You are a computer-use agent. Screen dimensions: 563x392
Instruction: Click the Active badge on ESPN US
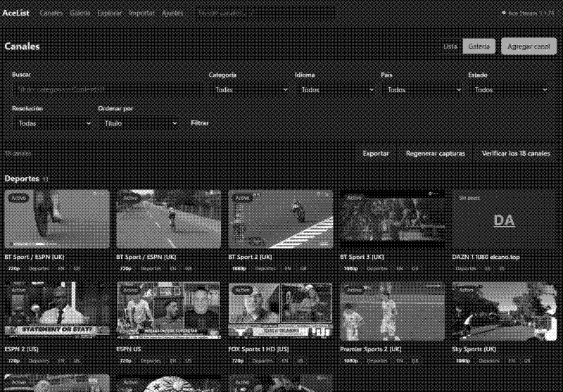click(131, 290)
